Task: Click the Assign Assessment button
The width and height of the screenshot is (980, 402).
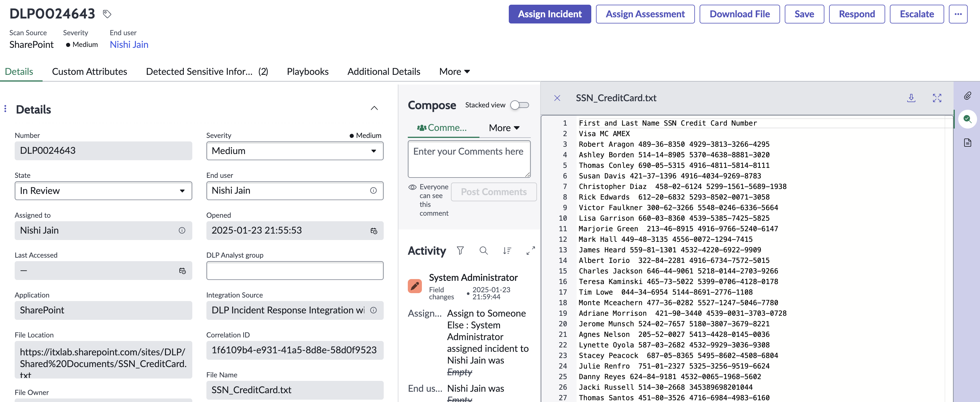Action: pyautogui.click(x=645, y=14)
